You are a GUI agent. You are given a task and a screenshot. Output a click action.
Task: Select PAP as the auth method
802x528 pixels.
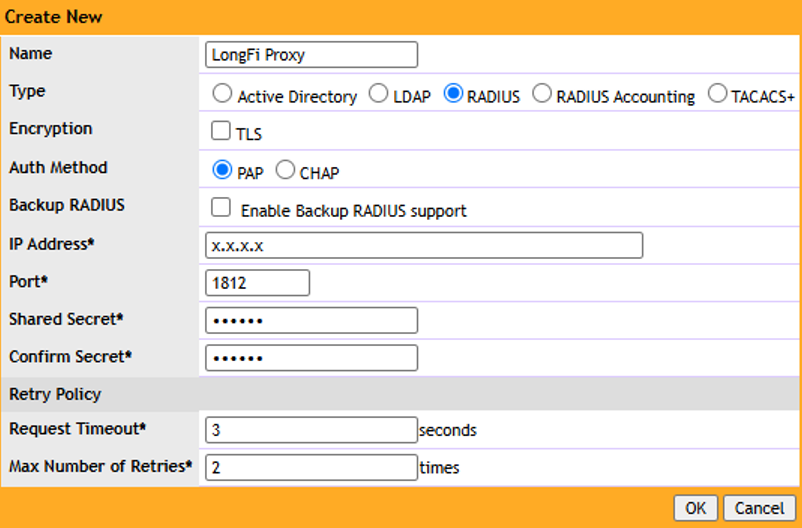coord(222,169)
